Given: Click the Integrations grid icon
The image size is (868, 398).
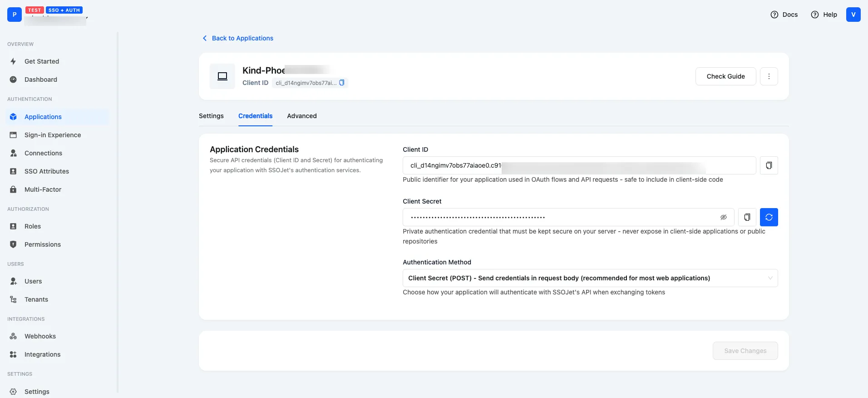Looking at the screenshot, I should [x=13, y=354].
